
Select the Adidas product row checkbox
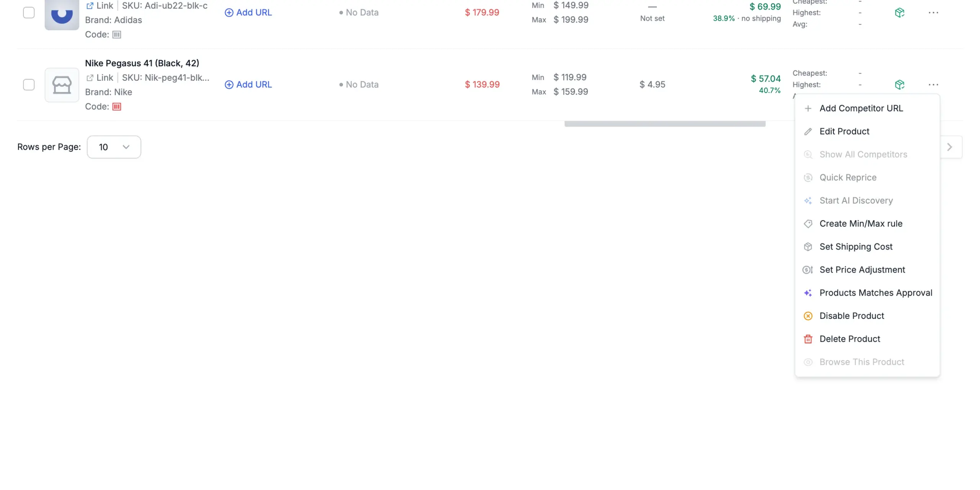[29, 13]
